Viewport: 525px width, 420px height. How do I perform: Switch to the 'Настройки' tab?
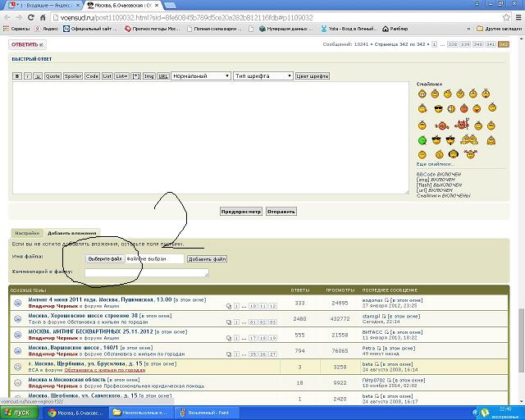(27, 233)
